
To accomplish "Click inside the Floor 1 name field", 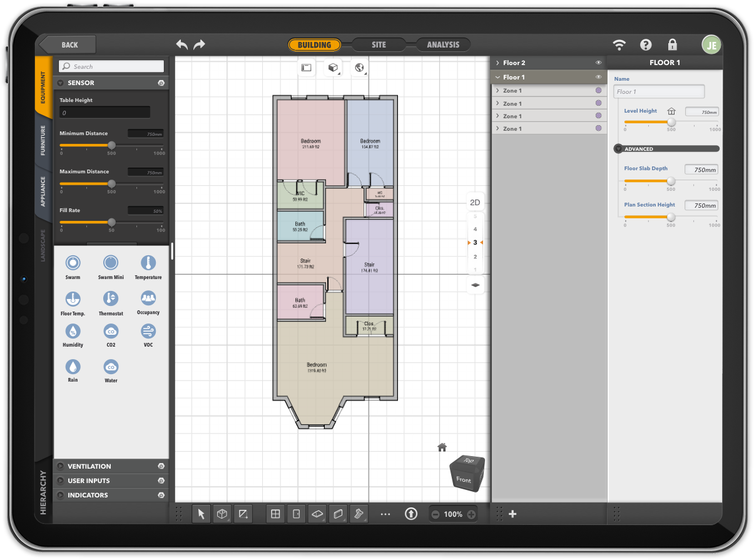I will [658, 91].
